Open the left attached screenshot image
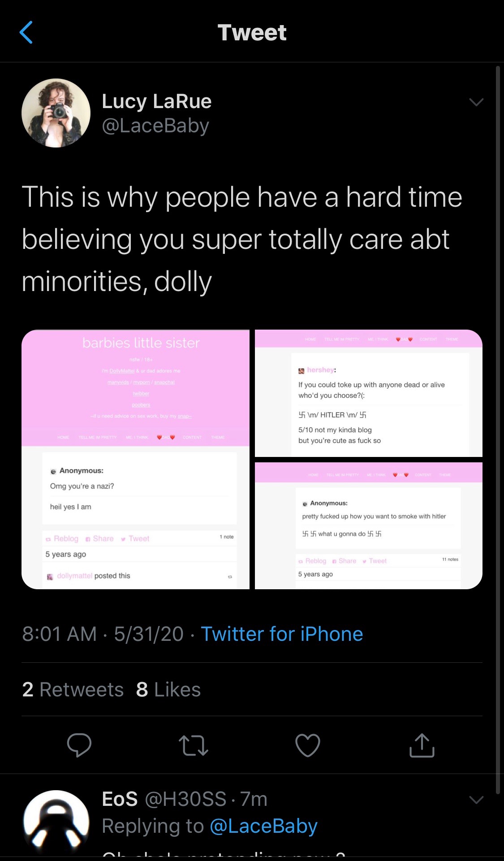The height and width of the screenshot is (861, 504). tap(135, 459)
